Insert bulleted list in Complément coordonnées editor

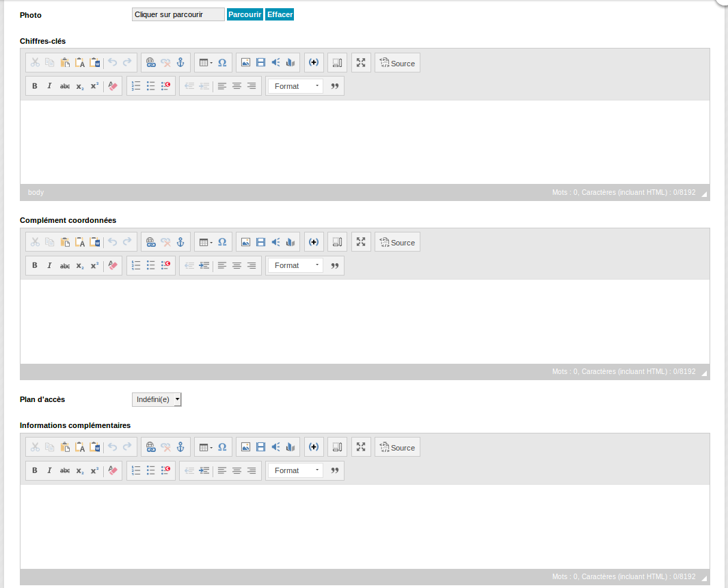(151, 266)
